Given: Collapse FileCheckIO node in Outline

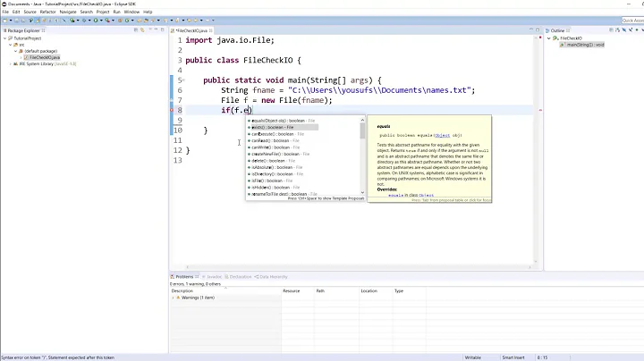Looking at the screenshot, I should point(548,38).
